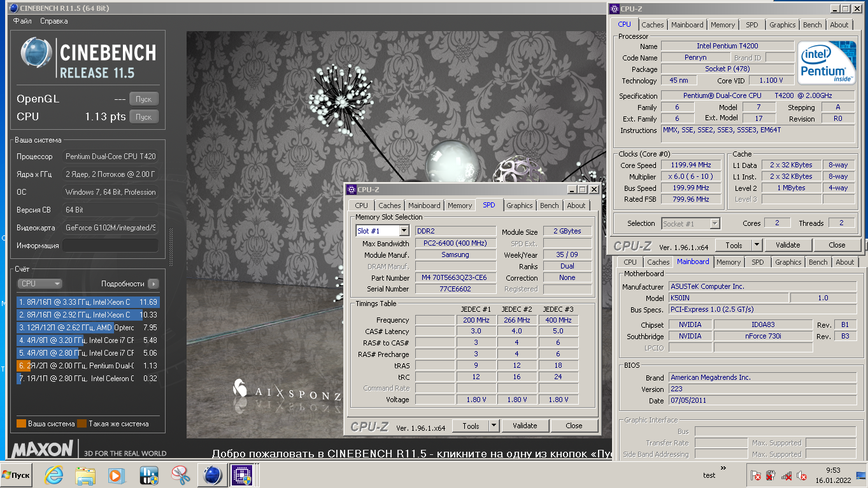The height and width of the screenshot is (488, 868).
Task: Click the Cinebench title bar icon
Action: tap(13, 8)
